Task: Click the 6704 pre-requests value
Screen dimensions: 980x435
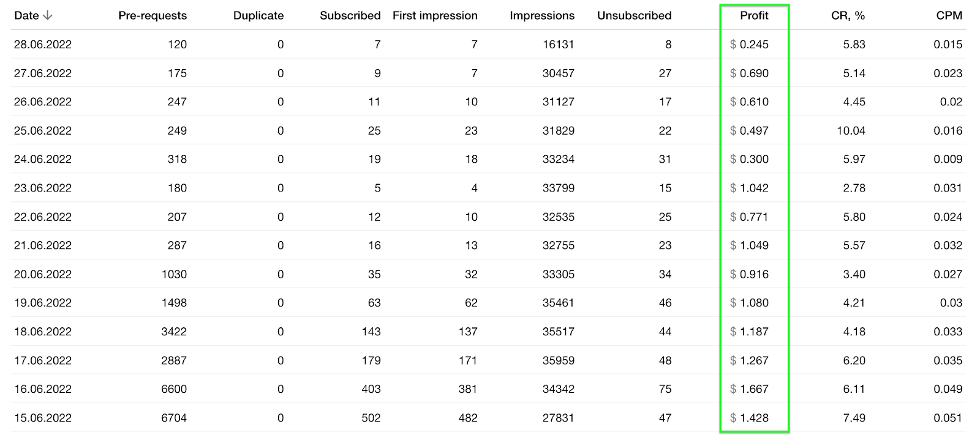Action: [174, 418]
